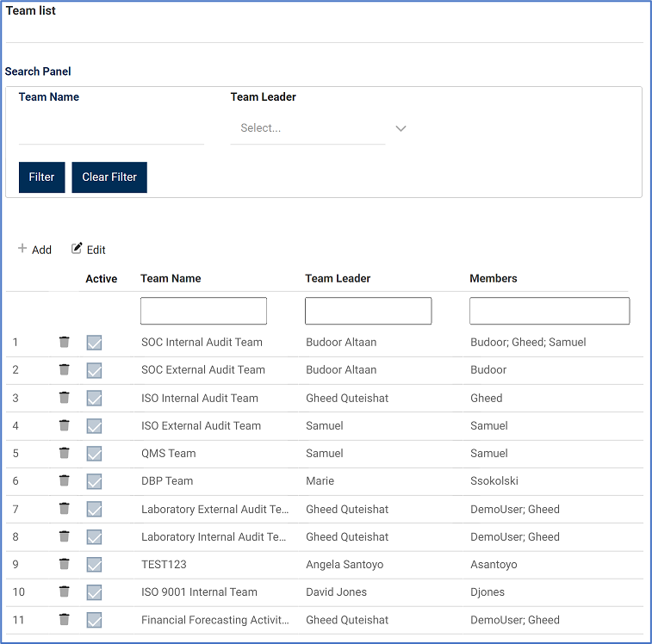Remove Laboratory External Audit Team via trash icon

[x=64, y=509]
